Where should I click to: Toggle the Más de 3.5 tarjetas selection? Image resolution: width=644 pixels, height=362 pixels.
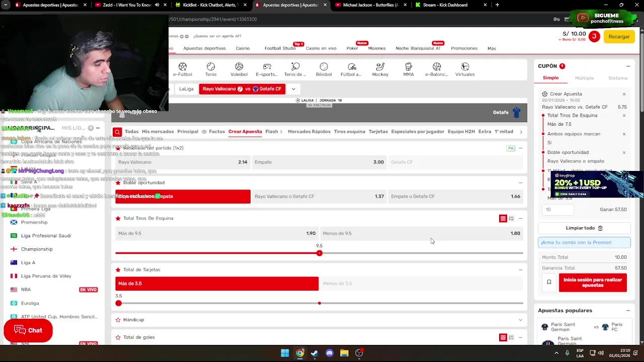[x=217, y=284]
